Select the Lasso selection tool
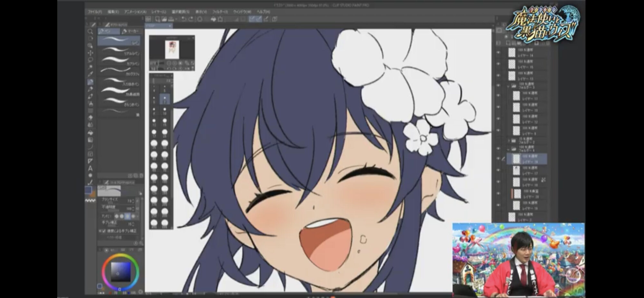644x298 pixels. click(90, 60)
